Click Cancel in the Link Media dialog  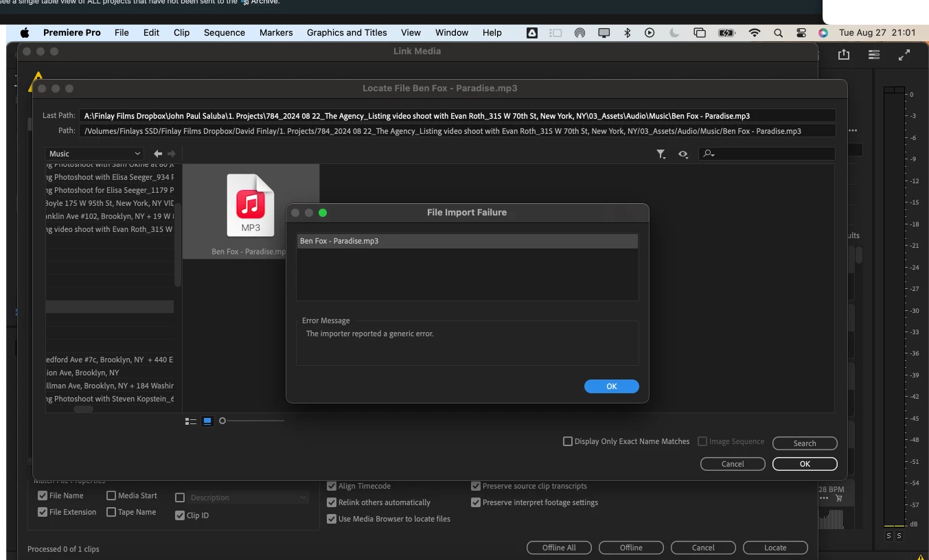[703, 548]
